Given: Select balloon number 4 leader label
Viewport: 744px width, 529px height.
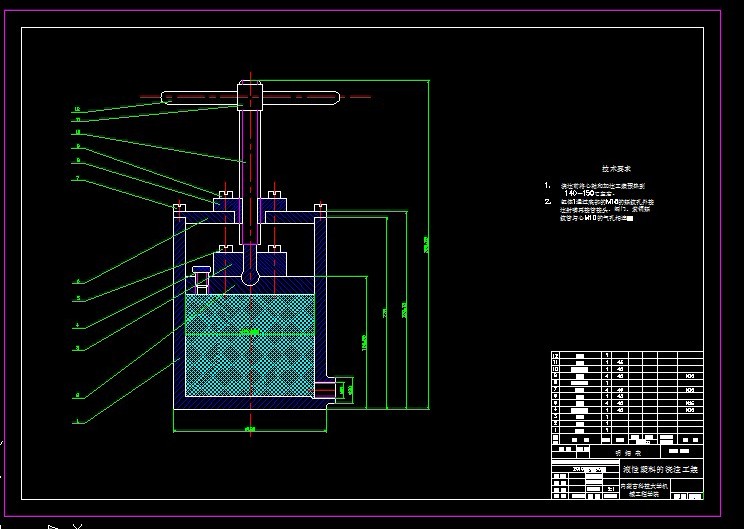Looking at the screenshot, I should pos(77,326).
